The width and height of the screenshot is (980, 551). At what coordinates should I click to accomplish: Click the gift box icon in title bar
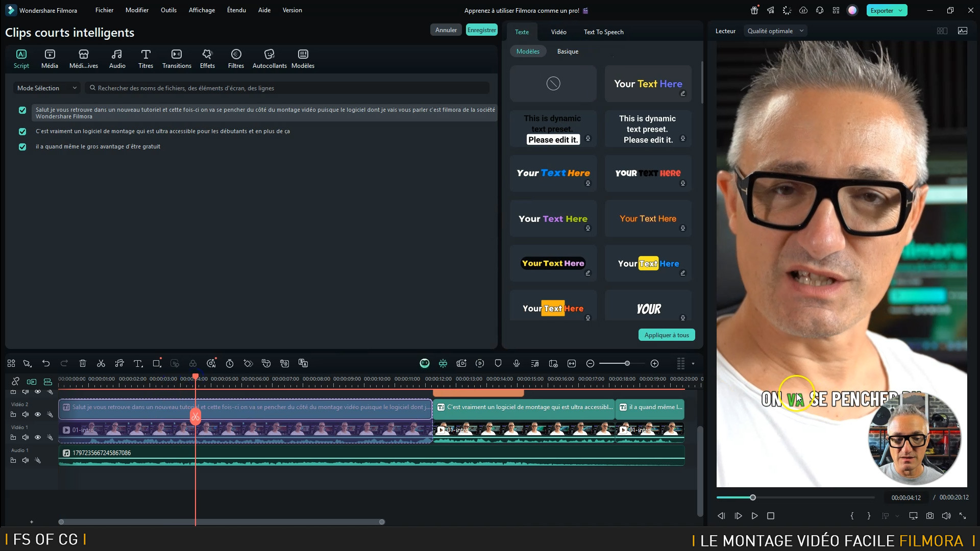click(754, 10)
